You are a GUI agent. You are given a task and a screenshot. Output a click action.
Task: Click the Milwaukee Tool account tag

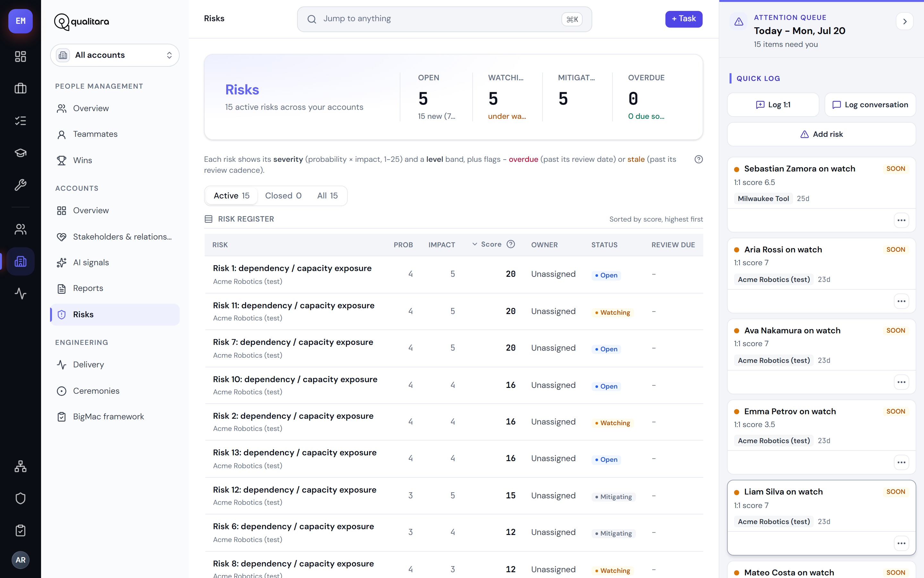click(x=763, y=198)
